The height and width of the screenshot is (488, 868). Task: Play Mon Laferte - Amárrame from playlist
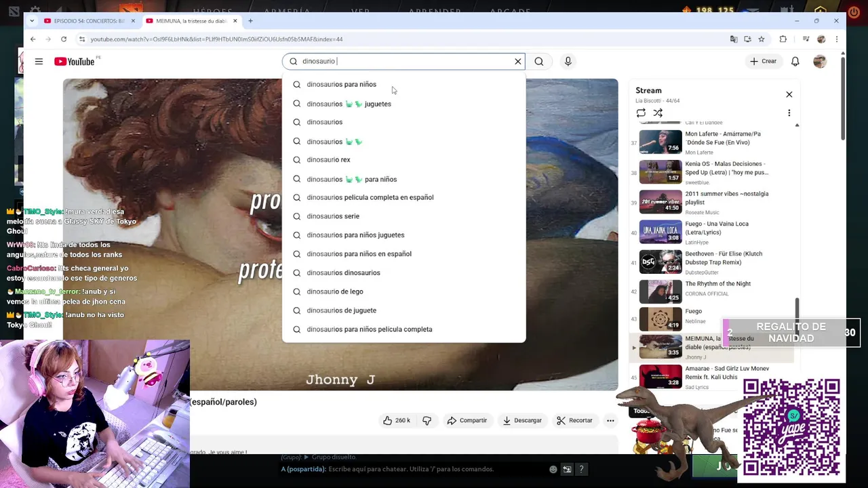pyautogui.click(x=711, y=142)
